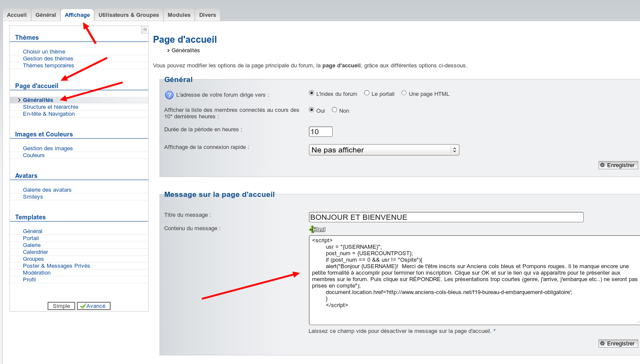640x364 pixels.
Task: Switch to the Affichage tab
Action: [77, 15]
